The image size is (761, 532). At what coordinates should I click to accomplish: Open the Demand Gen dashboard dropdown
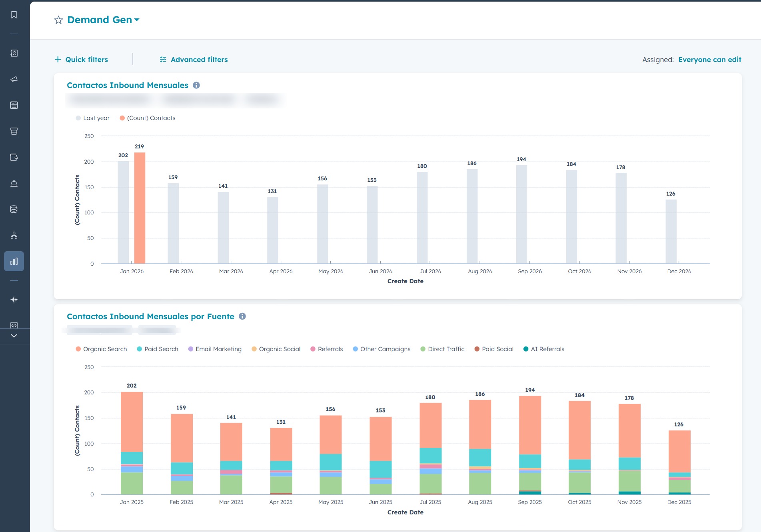(103, 20)
